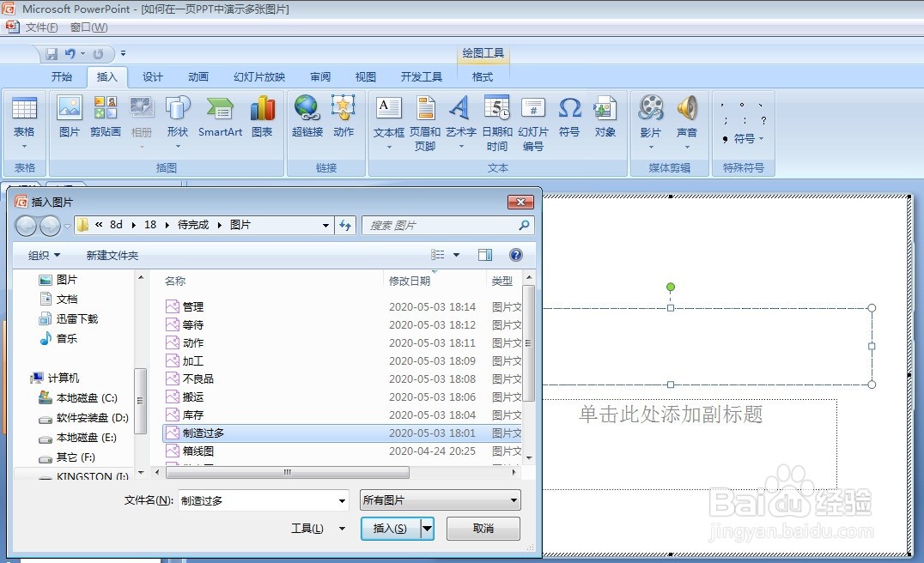Switch to the Design (设计) tab

152,76
